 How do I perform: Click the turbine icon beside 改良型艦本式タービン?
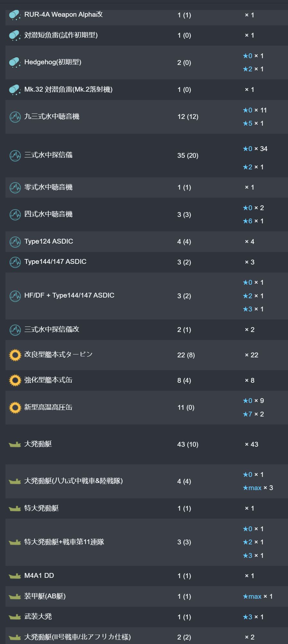tap(15, 355)
